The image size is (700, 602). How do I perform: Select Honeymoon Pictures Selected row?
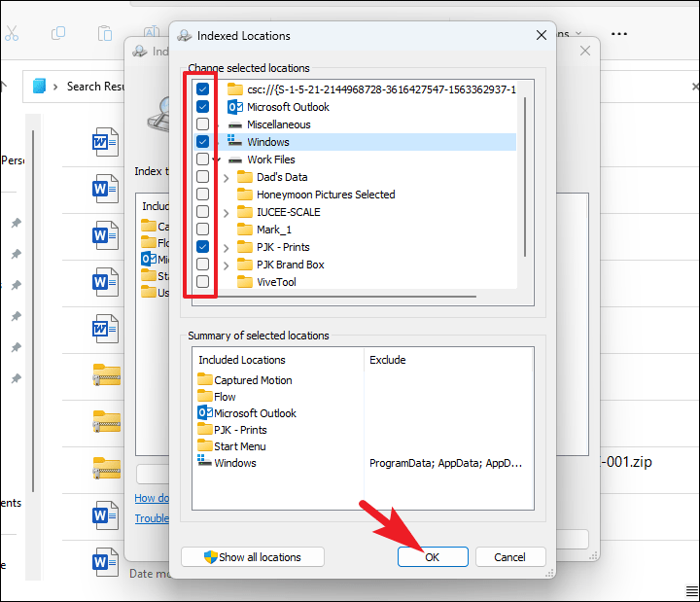pyautogui.click(x=326, y=195)
